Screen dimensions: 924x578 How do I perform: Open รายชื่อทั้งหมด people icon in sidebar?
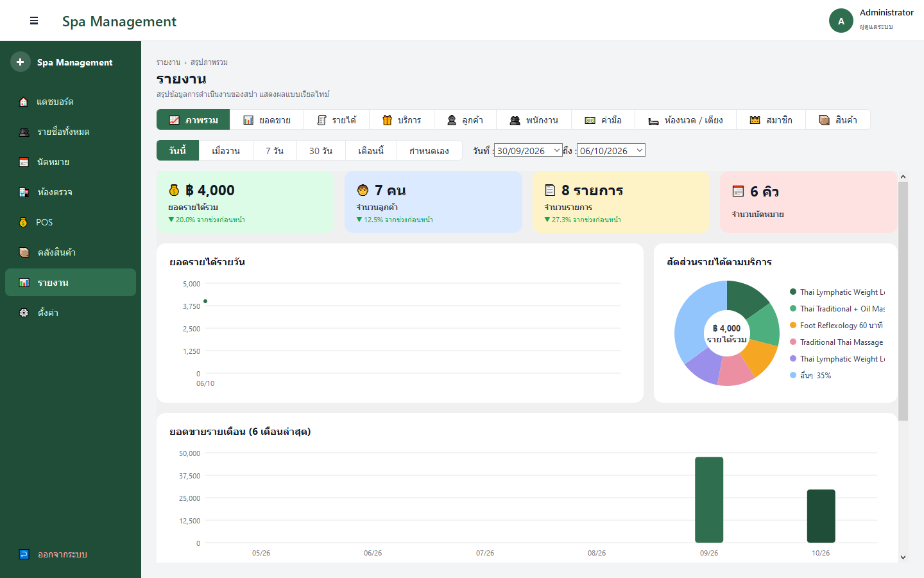[x=24, y=132]
